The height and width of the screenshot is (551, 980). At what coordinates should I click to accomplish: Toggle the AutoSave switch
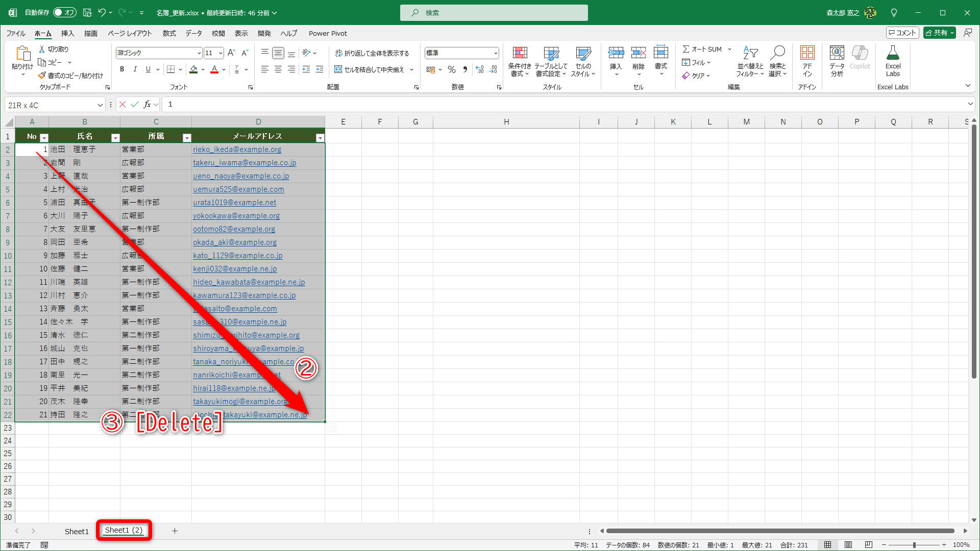64,12
